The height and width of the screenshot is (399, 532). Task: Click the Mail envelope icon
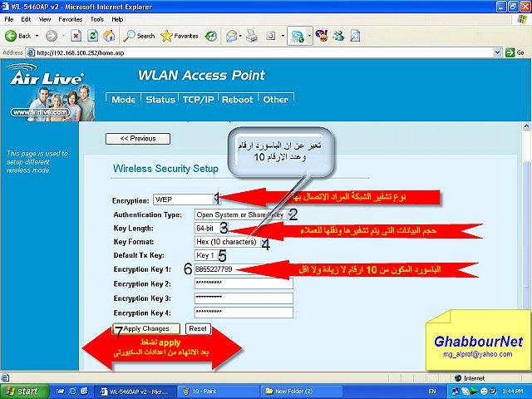(231, 36)
